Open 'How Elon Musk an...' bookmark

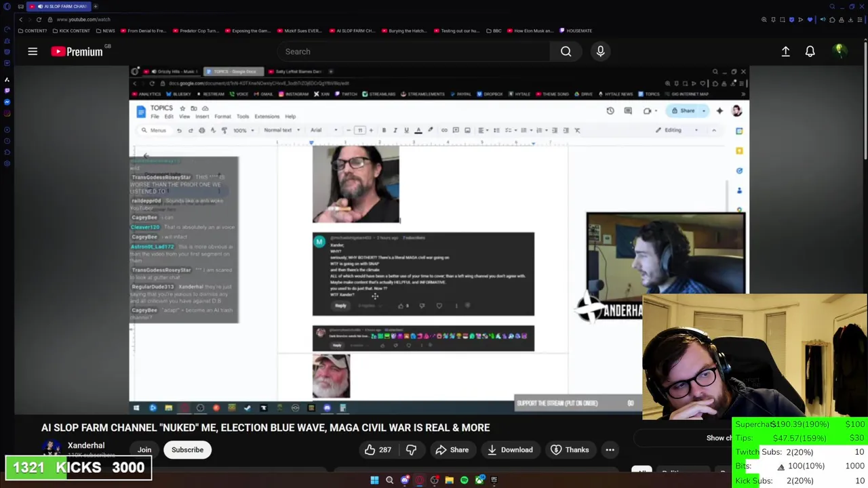[530, 30]
